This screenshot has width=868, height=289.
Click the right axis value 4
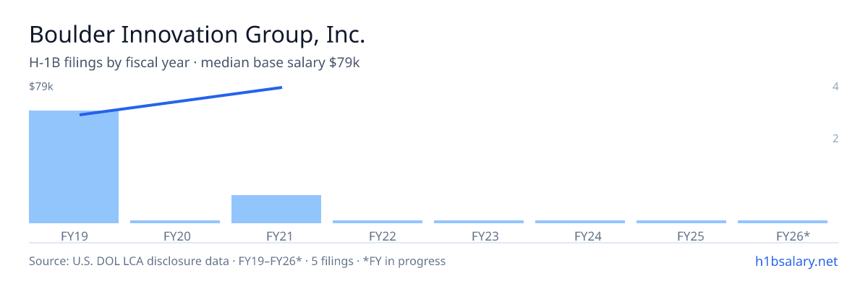coord(835,87)
